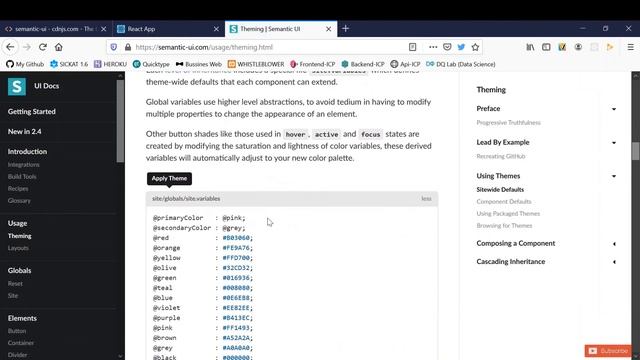Screen dimensions: 640x360
Task: Click the Twitter bird icon in address bar
Action: (x=461, y=47)
